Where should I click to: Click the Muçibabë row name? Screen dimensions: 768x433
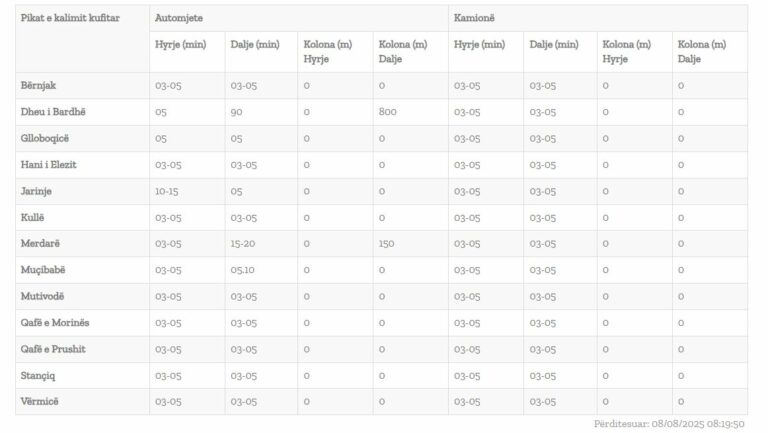click(43, 270)
